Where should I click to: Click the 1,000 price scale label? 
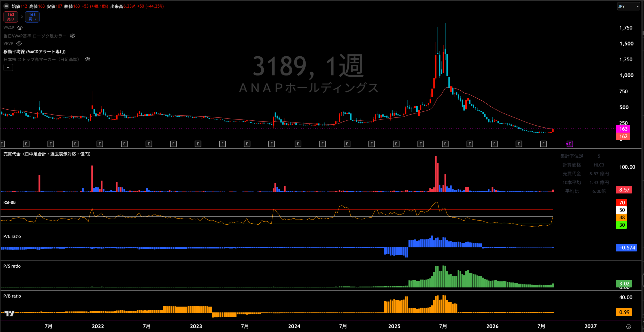[x=626, y=75]
